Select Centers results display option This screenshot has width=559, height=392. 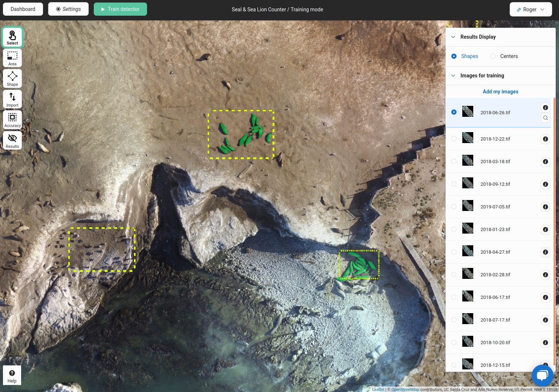coord(493,56)
